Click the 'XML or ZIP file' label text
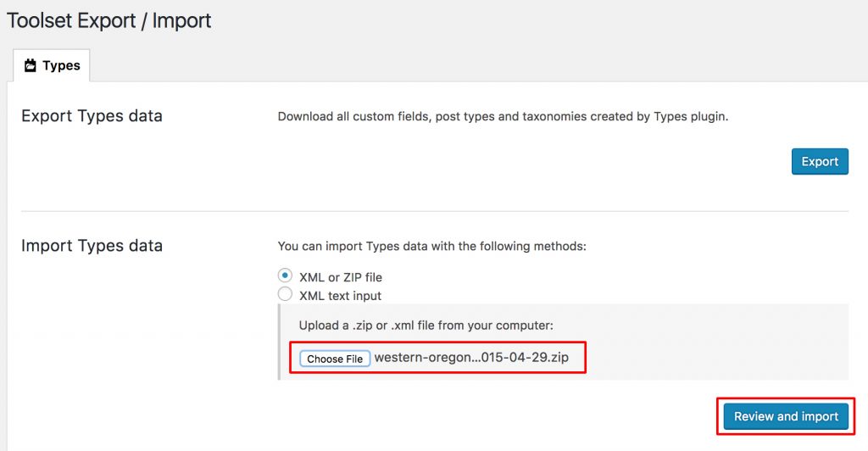This screenshot has width=868, height=451. tap(341, 277)
